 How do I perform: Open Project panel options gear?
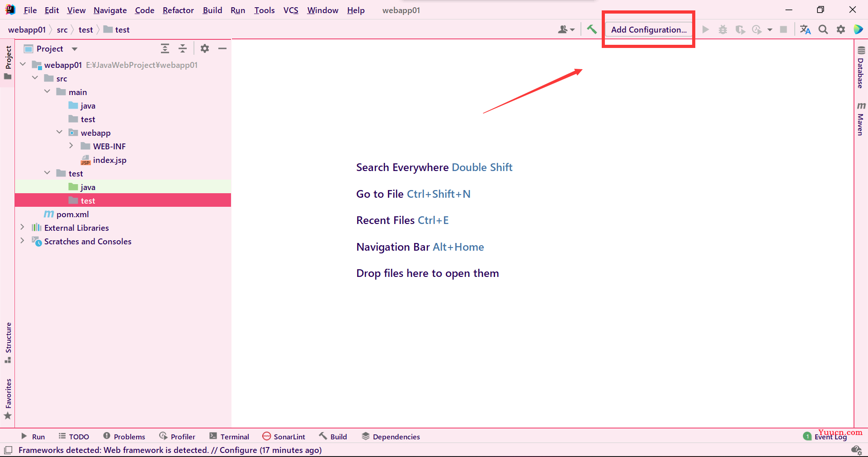coord(205,48)
